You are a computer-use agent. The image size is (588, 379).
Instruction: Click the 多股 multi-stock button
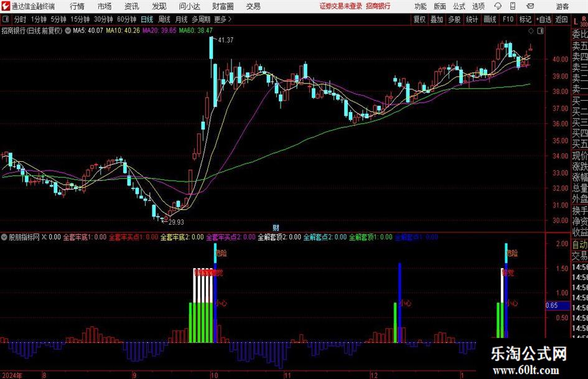click(454, 19)
